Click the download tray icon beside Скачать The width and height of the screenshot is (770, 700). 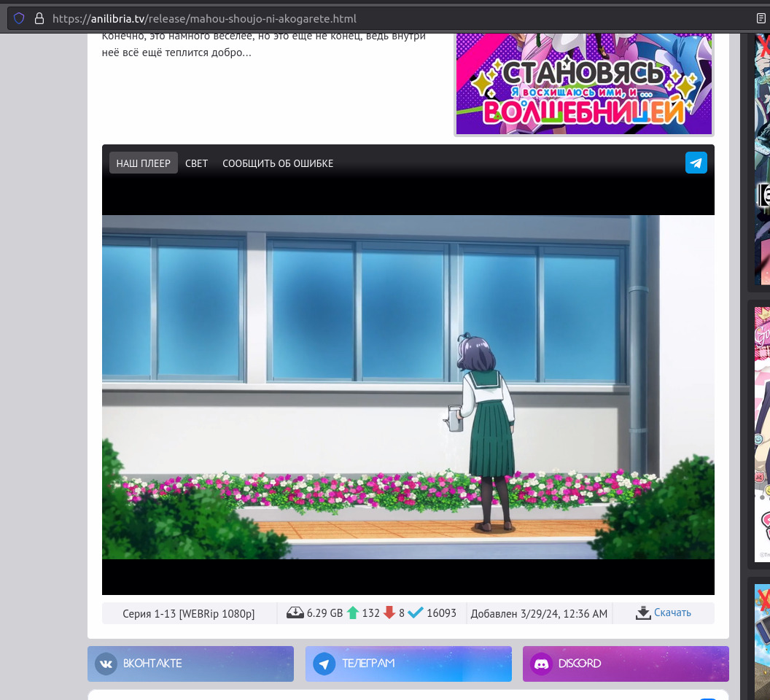point(642,613)
